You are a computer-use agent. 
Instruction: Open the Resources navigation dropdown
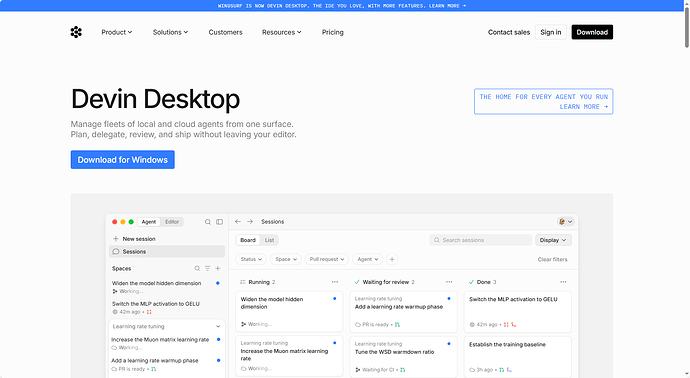click(282, 32)
